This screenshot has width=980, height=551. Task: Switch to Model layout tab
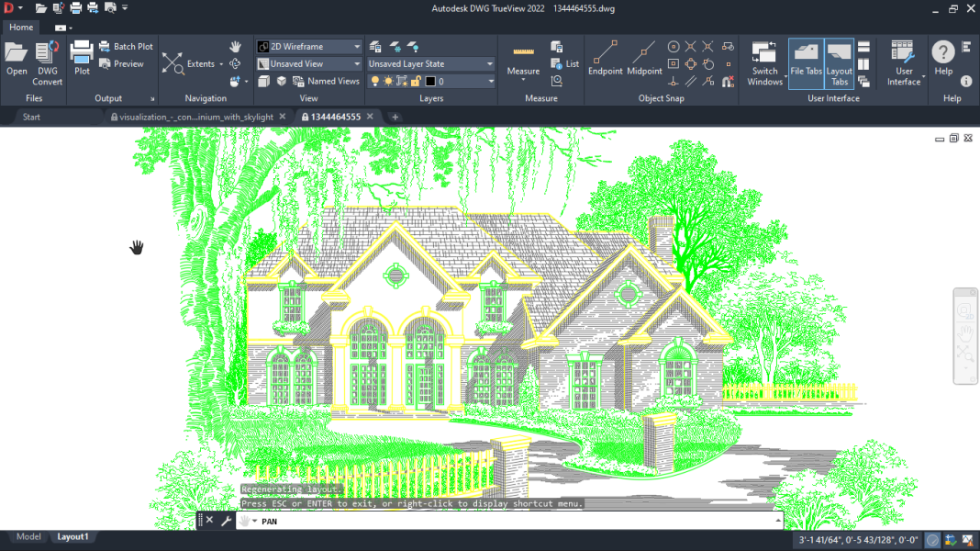pos(28,536)
